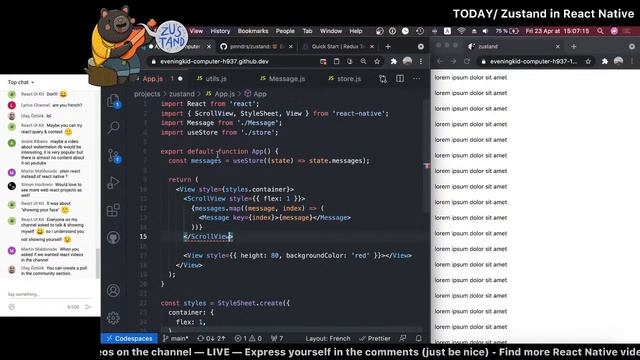Viewport: 640px width, 360px height.
Task: Click the projects breadcrumb
Action: pyautogui.click(x=147, y=94)
